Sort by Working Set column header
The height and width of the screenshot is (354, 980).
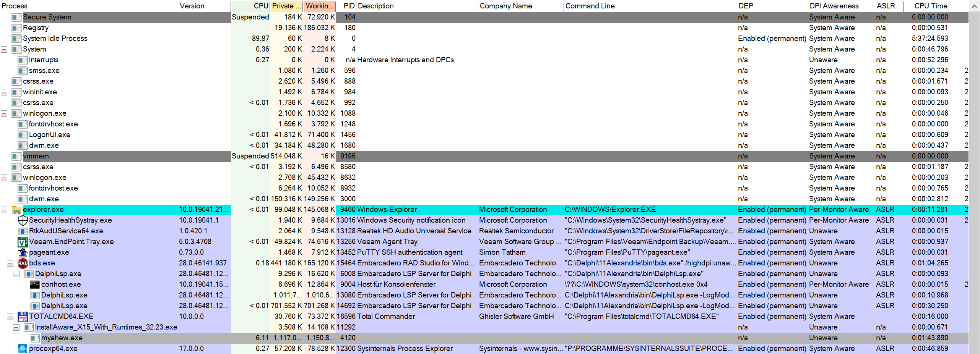[x=319, y=6]
